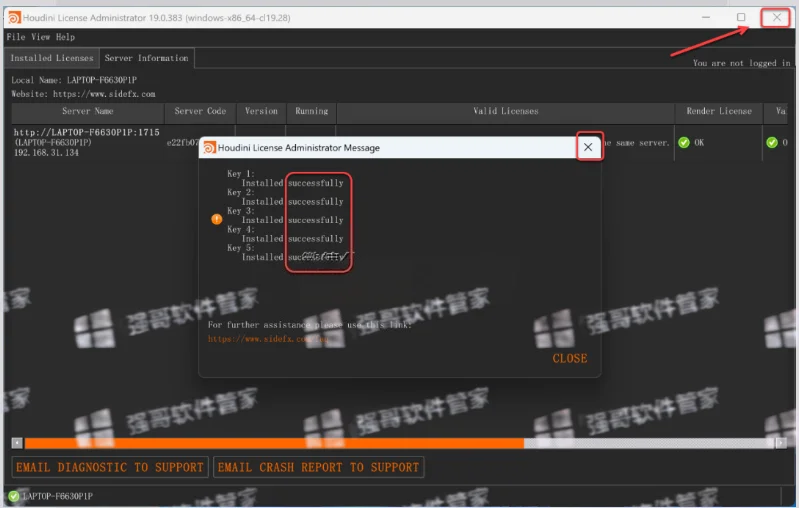Click the Local Name LAPTOP-F6630P1P text
This screenshot has width=799, height=508.
point(74,80)
